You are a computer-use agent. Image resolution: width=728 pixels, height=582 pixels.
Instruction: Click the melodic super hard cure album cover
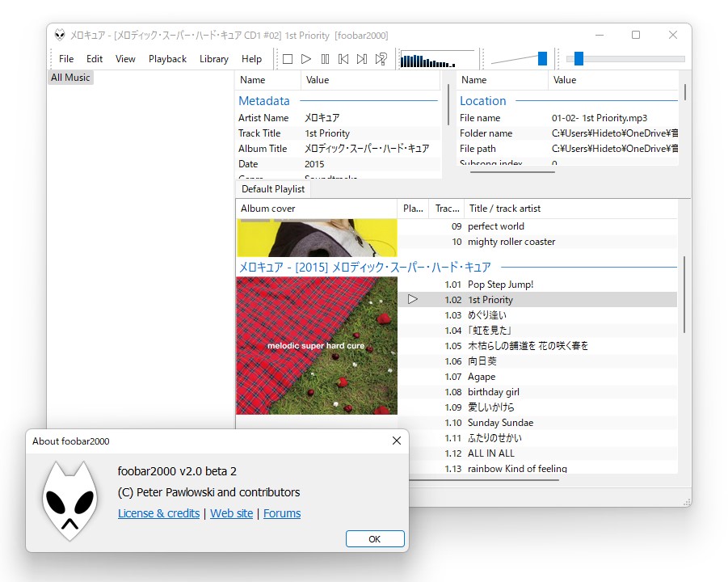pos(316,346)
